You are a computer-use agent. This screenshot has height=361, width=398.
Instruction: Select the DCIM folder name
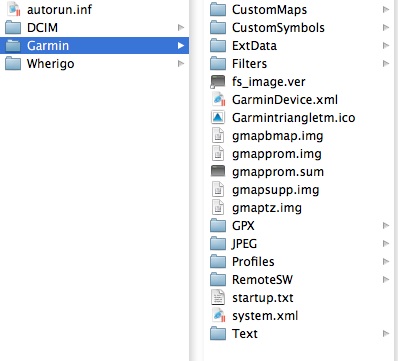pyautogui.click(x=42, y=27)
